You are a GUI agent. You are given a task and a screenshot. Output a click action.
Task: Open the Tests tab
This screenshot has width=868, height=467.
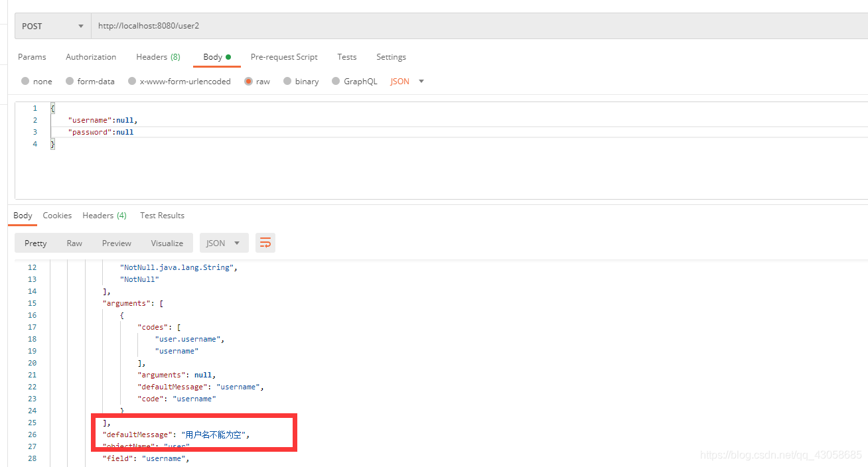[x=346, y=57]
